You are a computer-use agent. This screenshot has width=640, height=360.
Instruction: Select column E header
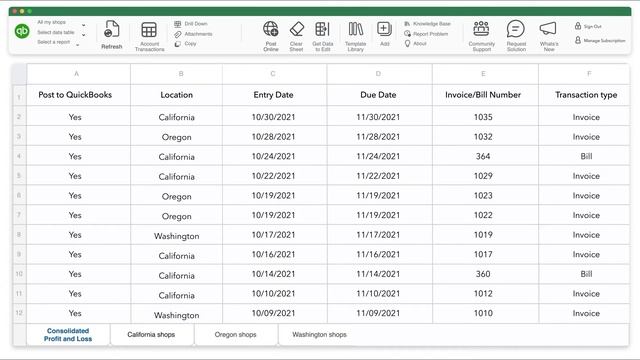485,74
